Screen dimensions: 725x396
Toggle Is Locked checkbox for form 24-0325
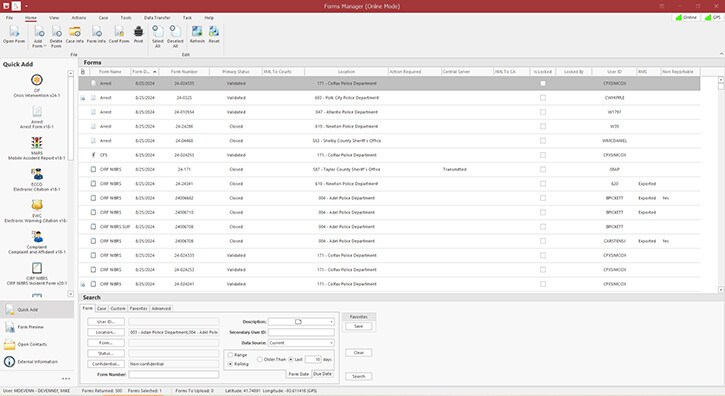[x=543, y=98]
